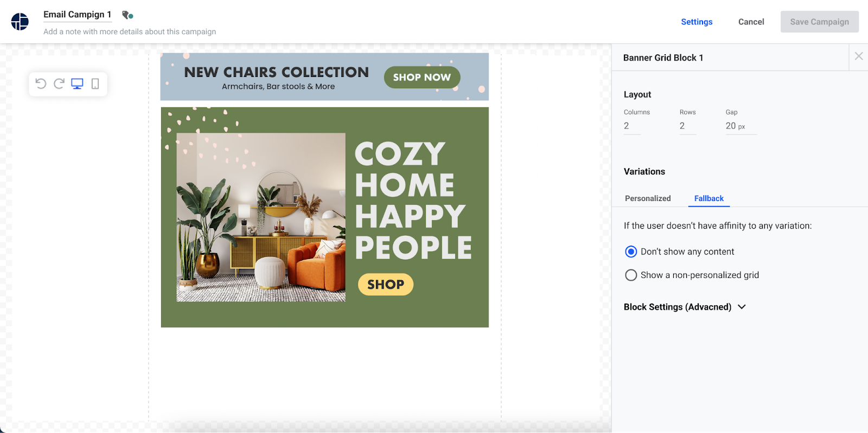Click the Cancel button
Image resolution: width=868 pixels, height=433 pixels.
click(x=751, y=22)
